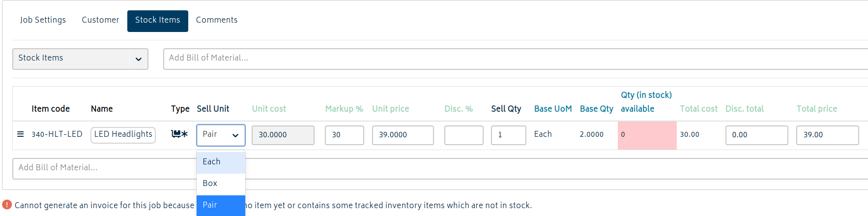Click the Sell Qty field
This screenshot has width=868, height=216.
point(509,135)
